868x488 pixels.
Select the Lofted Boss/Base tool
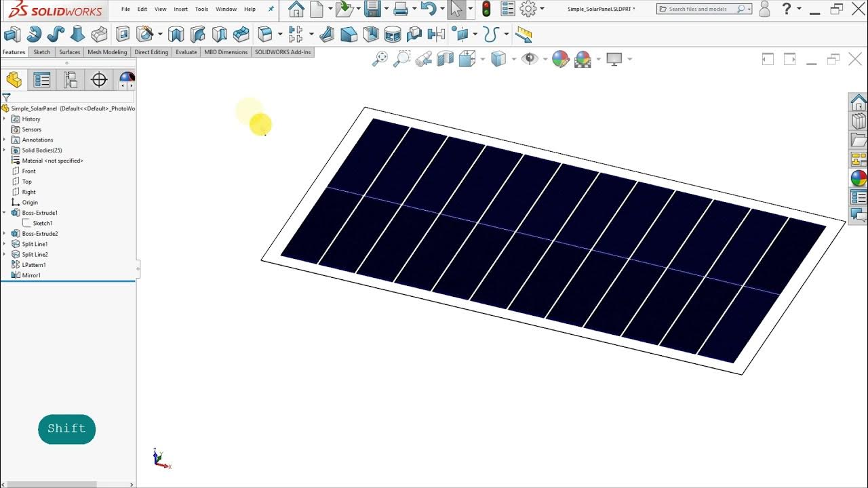pos(77,34)
